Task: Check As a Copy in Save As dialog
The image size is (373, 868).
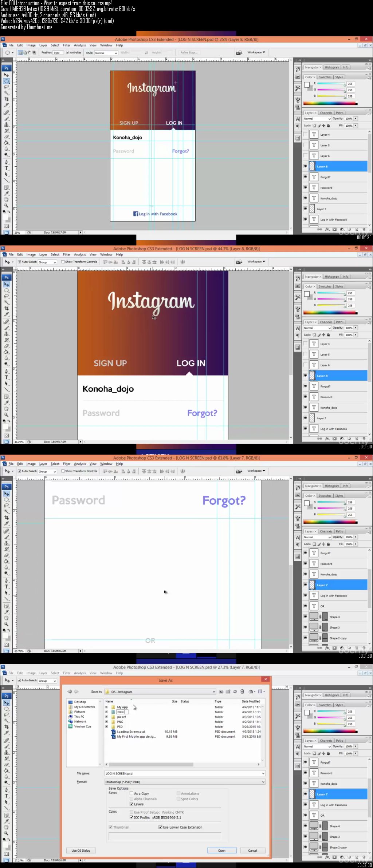Action: (131, 793)
